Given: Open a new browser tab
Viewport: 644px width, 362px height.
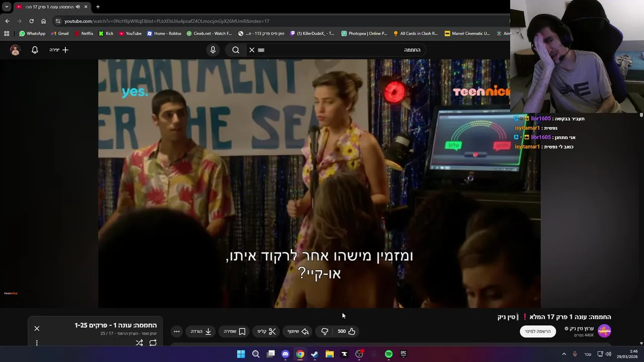Looking at the screenshot, I should pos(98,7).
